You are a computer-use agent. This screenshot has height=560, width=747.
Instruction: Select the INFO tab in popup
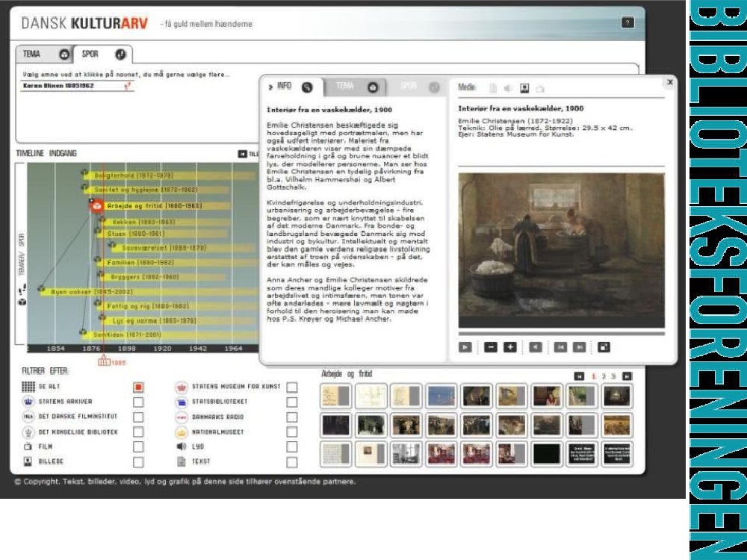[x=291, y=87]
